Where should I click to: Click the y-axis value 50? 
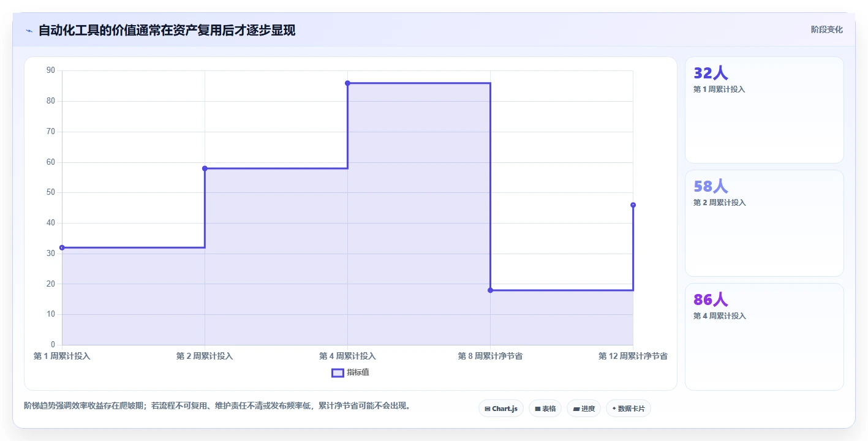point(51,192)
